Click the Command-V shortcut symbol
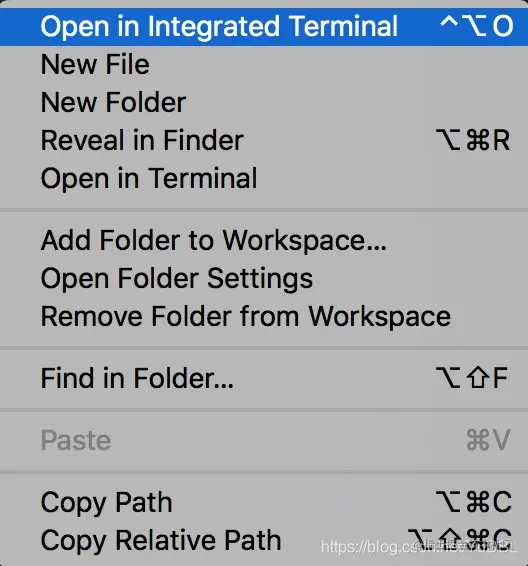528x566 pixels. tap(489, 440)
